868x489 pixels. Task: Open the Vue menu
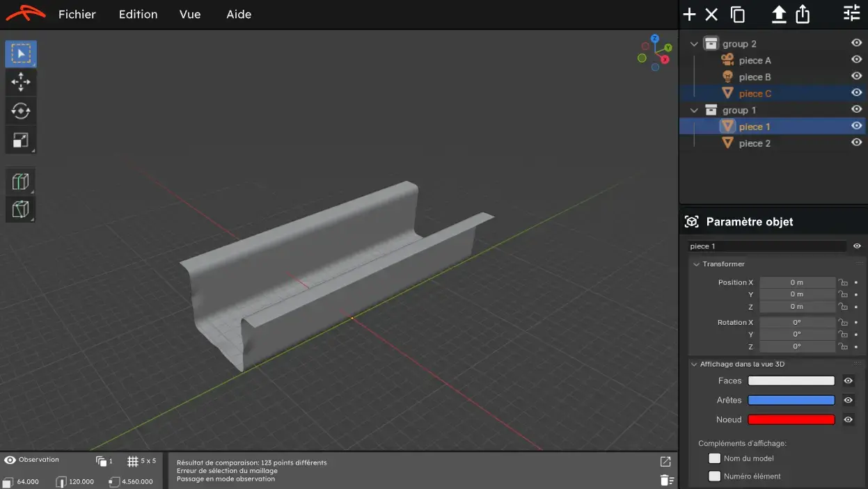point(190,15)
